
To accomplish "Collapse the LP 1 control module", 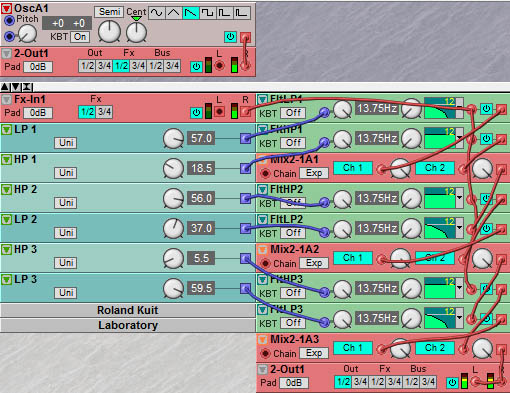I will (x=6, y=130).
